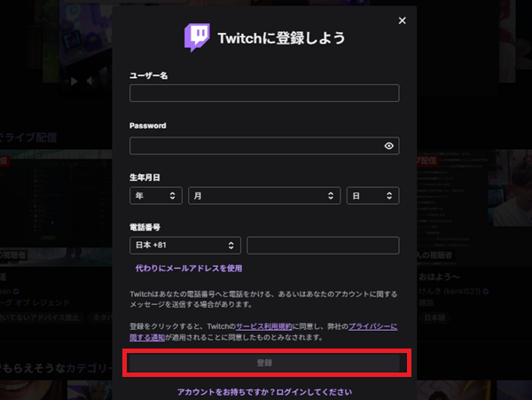Open the サービス利用規約 link
Image resolution: width=532 pixels, height=400 pixels.
tap(264, 326)
